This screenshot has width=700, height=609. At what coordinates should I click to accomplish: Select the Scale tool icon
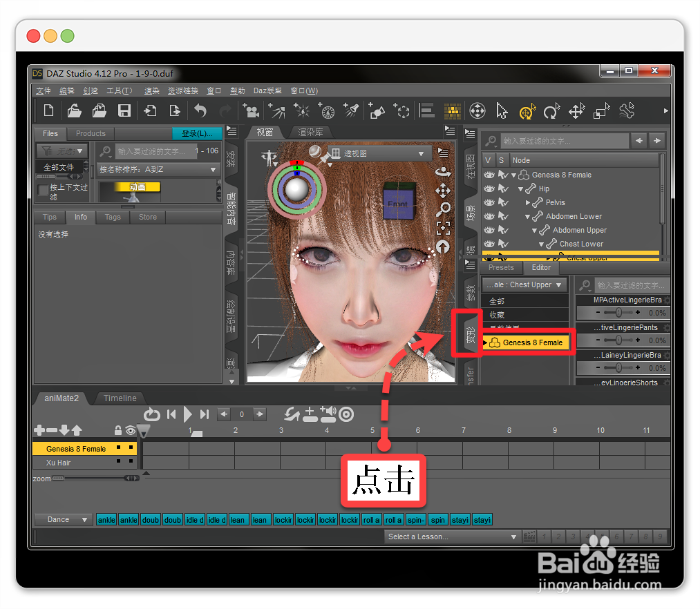[x=601, y=110]
